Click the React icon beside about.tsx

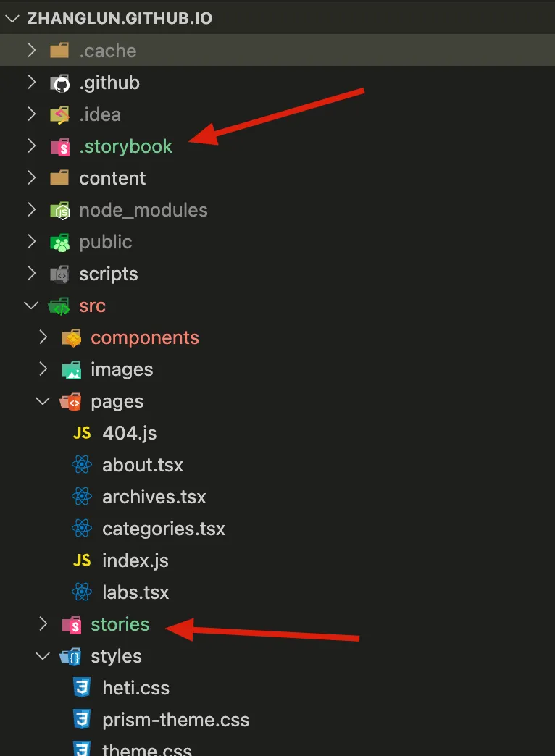pos(82,465)
